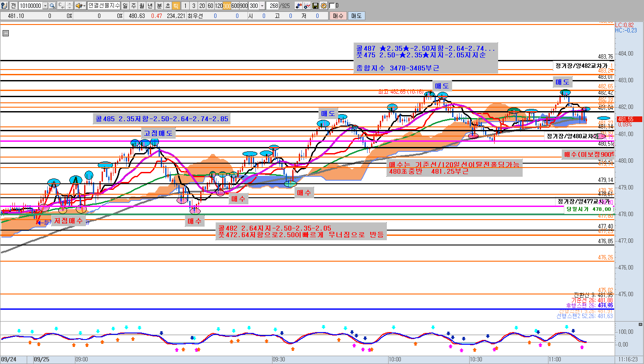This screenshot has width=644, height=364.
Task: Switch chart period to 분 (minute)
Action: tap(159, 6)
